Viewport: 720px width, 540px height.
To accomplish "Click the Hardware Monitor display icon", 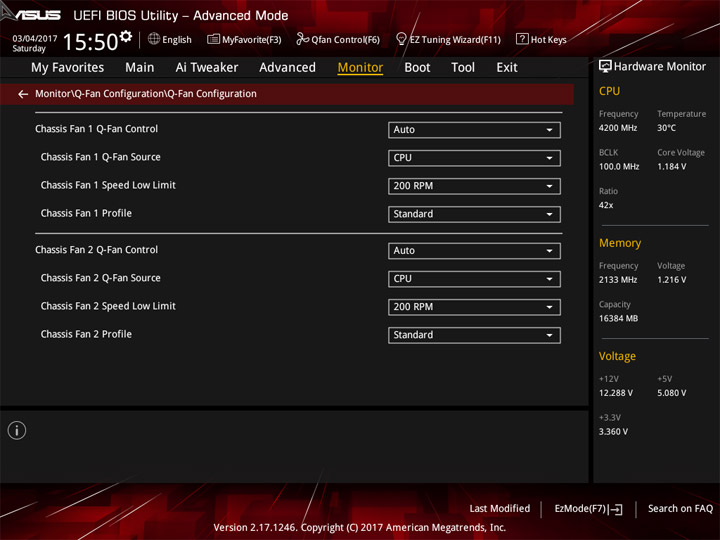I will (x=605, y=67).
